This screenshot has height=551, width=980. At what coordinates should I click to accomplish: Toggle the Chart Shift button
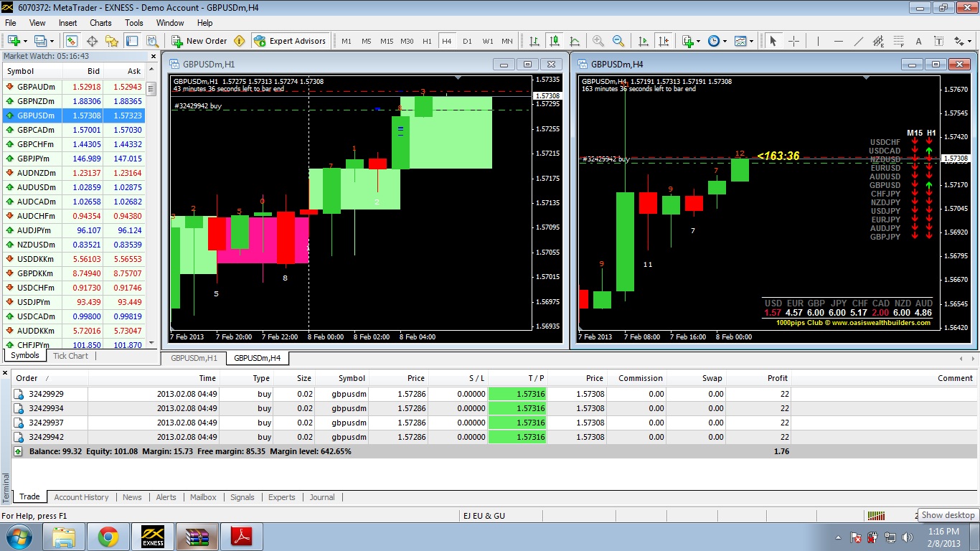pyautogui.click(x=664, y=41)
